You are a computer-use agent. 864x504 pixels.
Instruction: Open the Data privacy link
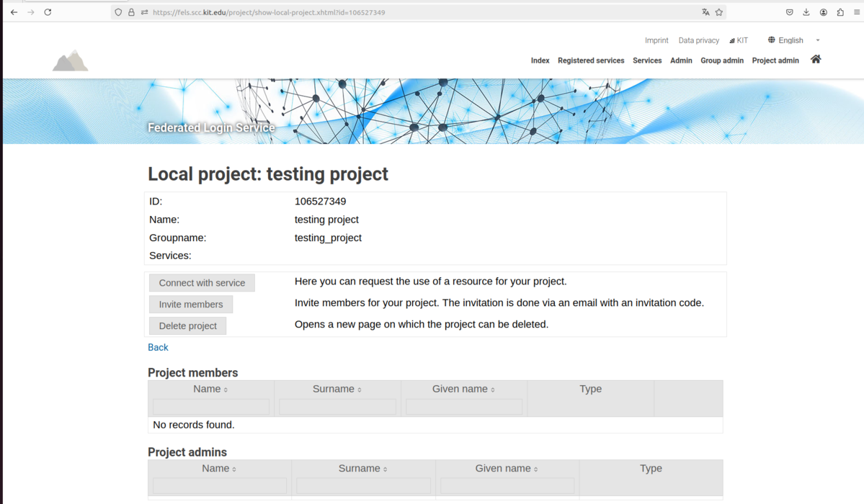[699, 40]
